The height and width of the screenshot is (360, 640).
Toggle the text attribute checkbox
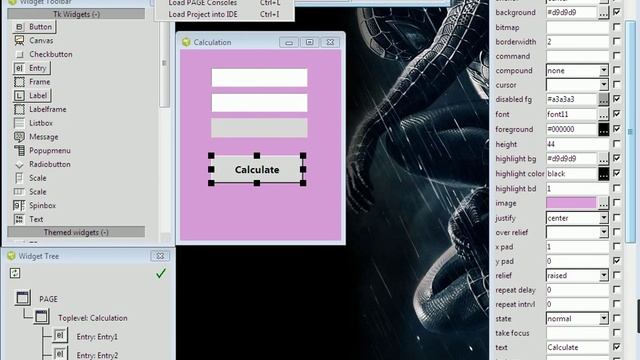coord(616,347)
